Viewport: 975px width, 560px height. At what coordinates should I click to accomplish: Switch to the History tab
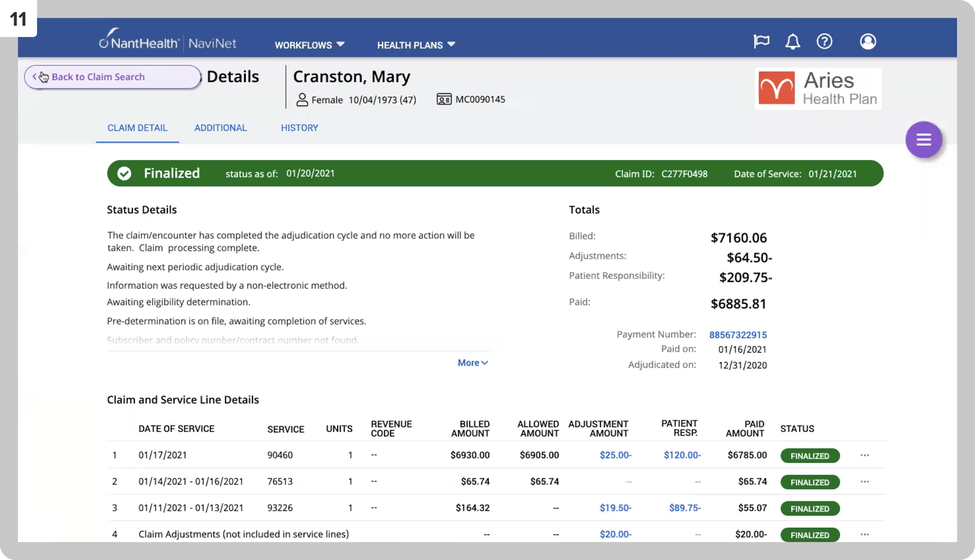click(x=300, y=128)
